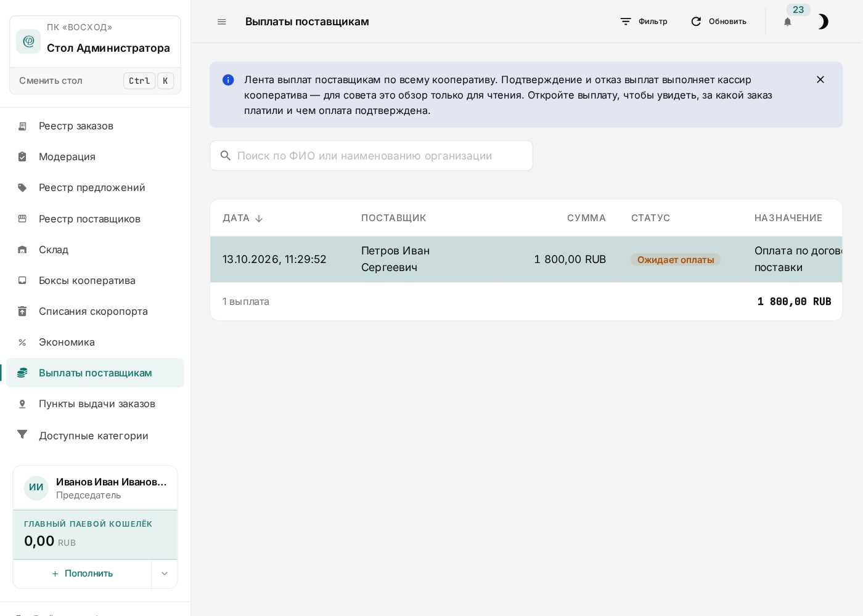Open Склад warehouse icon
Screen dimensions: 863x616
coord(22,249)
